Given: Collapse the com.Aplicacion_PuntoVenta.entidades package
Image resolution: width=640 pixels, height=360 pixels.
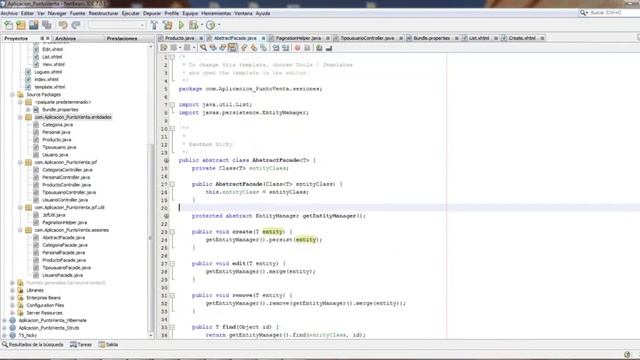Looking at the screenshot, I should pos(20,117).
